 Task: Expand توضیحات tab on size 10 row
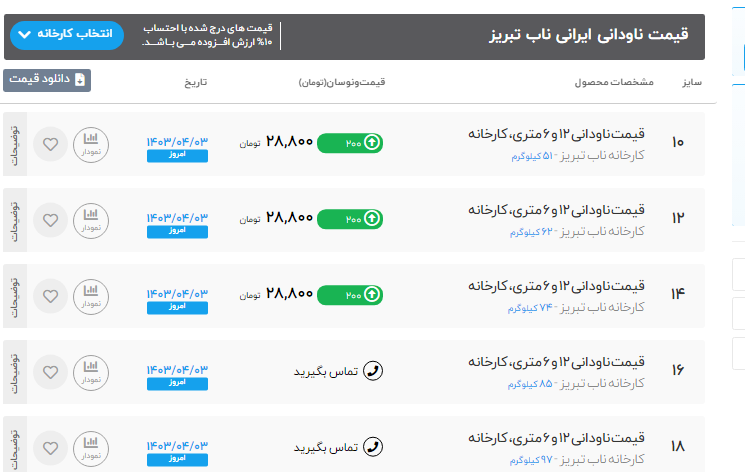coord(14,144)
